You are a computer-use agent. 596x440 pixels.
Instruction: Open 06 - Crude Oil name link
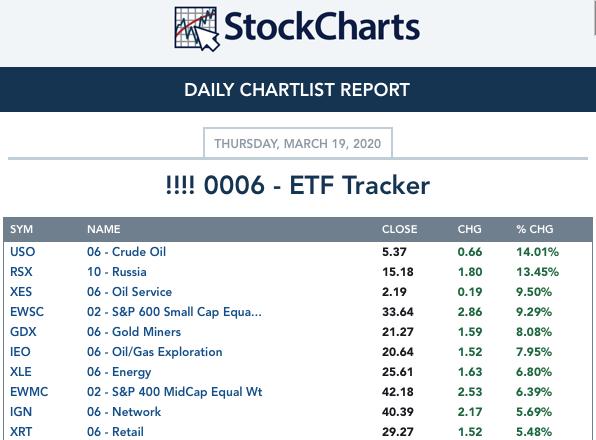(x=127, y=252)
